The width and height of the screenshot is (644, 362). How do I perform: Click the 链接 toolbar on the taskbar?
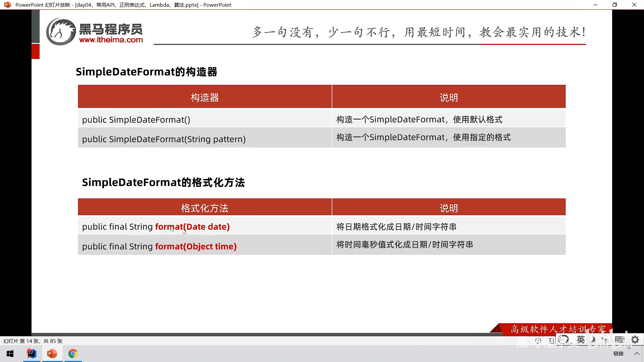point(618,354)
